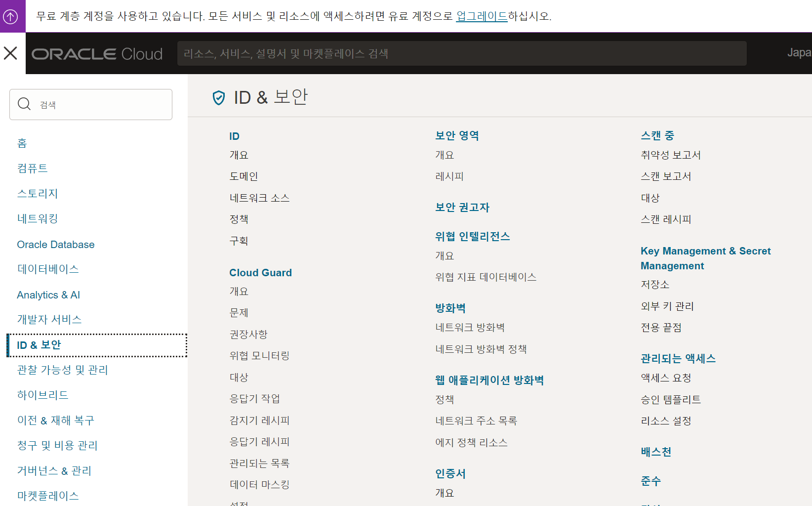Open 관리되는 목록 link
812x506 pixels.
tap(259, 464)
